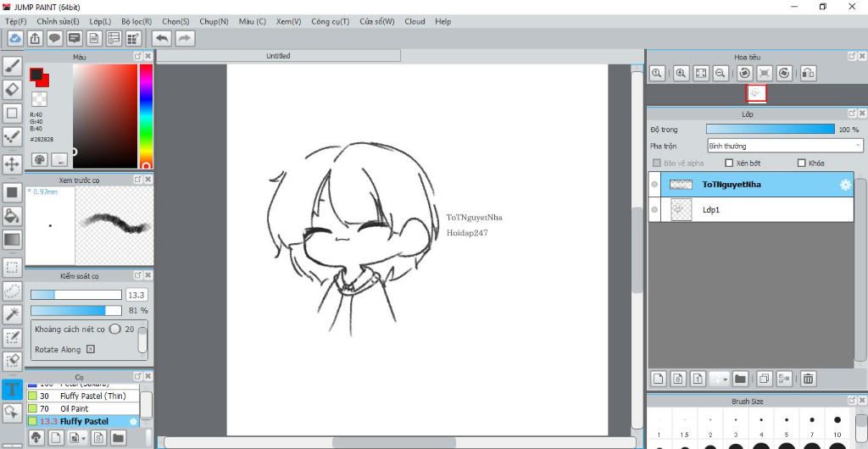
Task: Add new folder in Lớp panel
Action: tap(740, 379)
